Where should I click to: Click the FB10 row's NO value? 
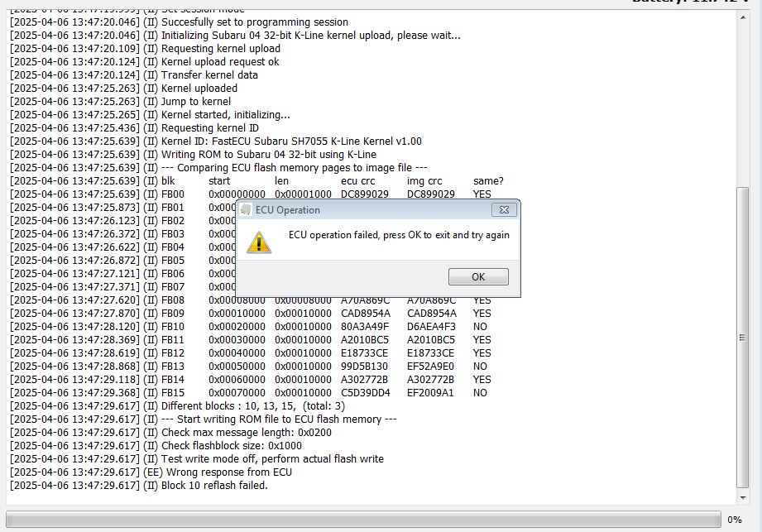point(480,326)
